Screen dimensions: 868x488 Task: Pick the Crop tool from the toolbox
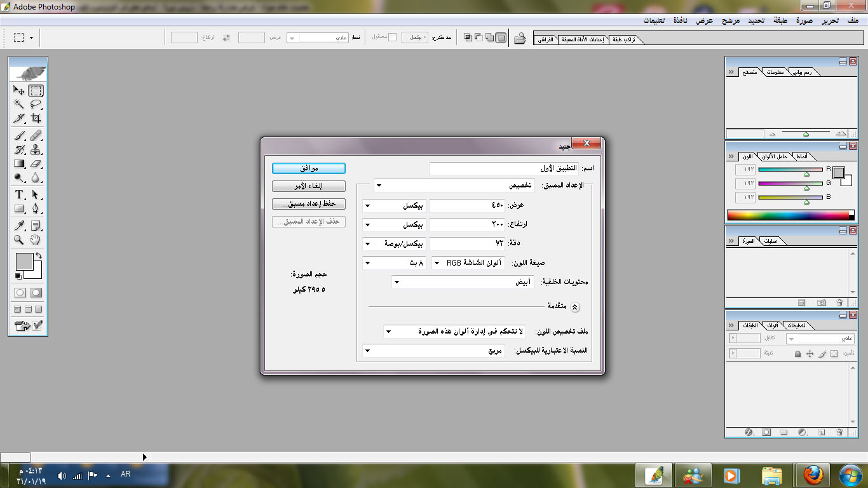36,118
